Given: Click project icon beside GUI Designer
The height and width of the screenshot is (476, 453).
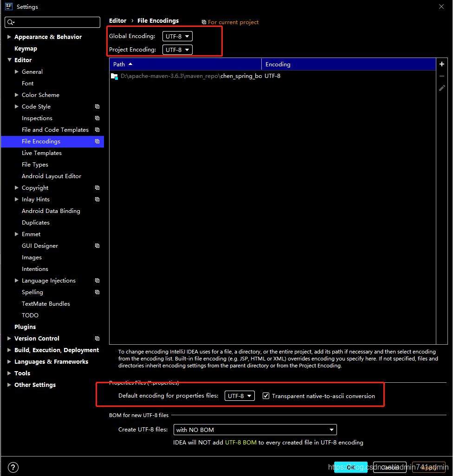Looking at the screenshot, I should (x=97, y=245).
